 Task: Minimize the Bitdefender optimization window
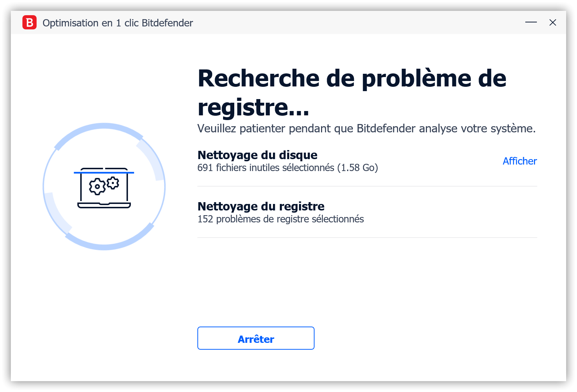coord(531,22)
